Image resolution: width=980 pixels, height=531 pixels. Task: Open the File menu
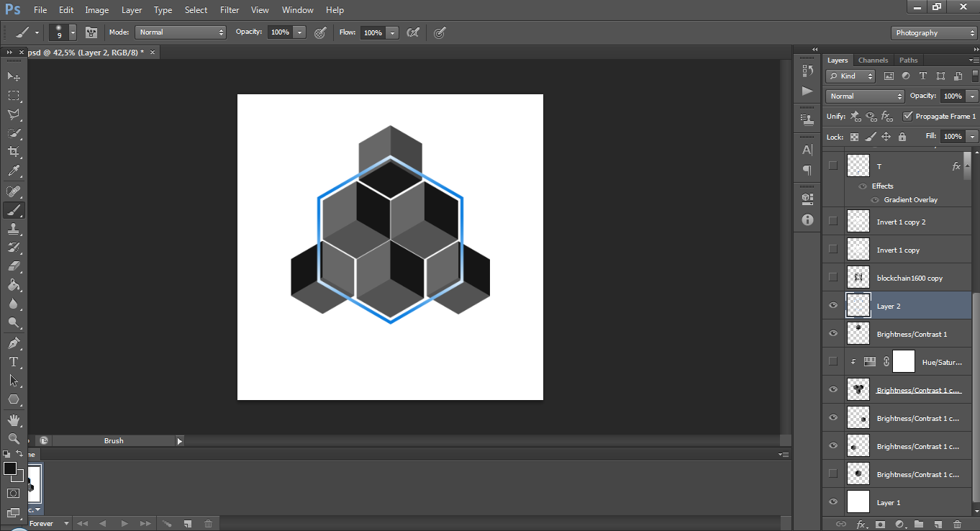40,10
